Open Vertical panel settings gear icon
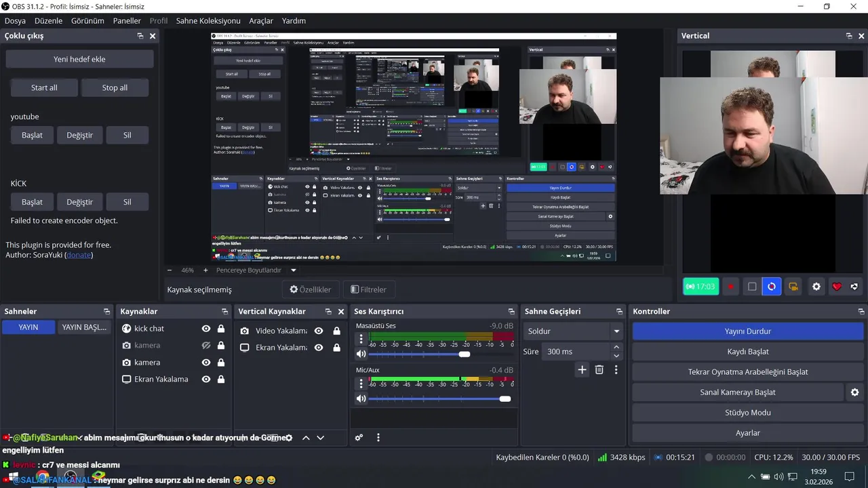This screenshot has width=868, height=488. [x=816, y=287]
